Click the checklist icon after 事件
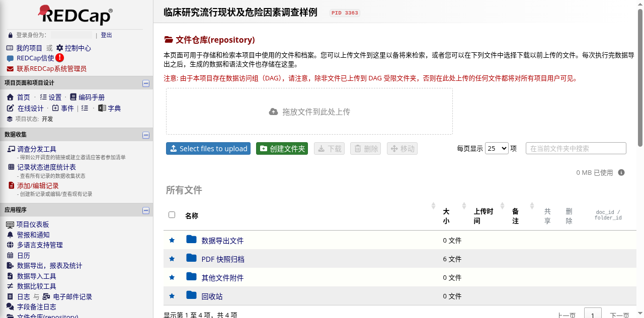 point(85,108)
